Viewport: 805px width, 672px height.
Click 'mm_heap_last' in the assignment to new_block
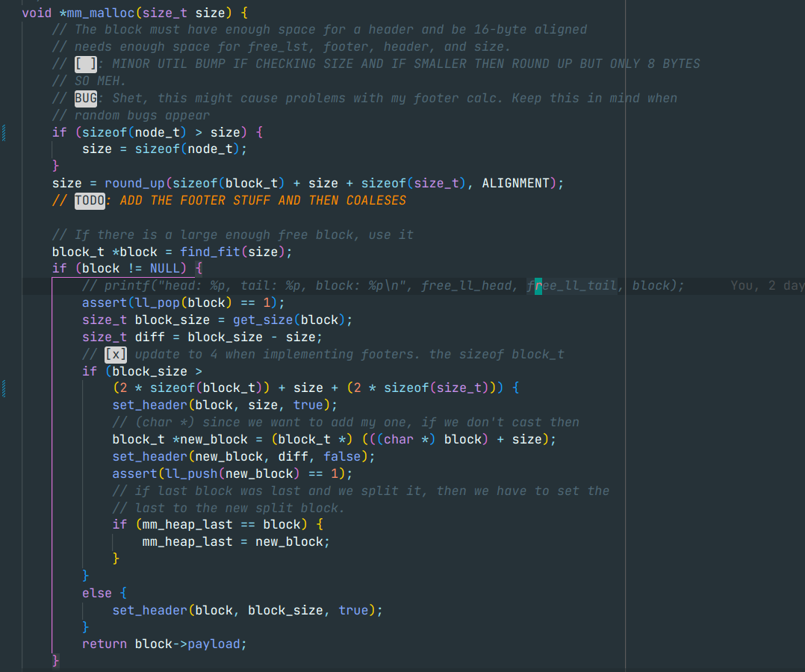pos(187,541)
